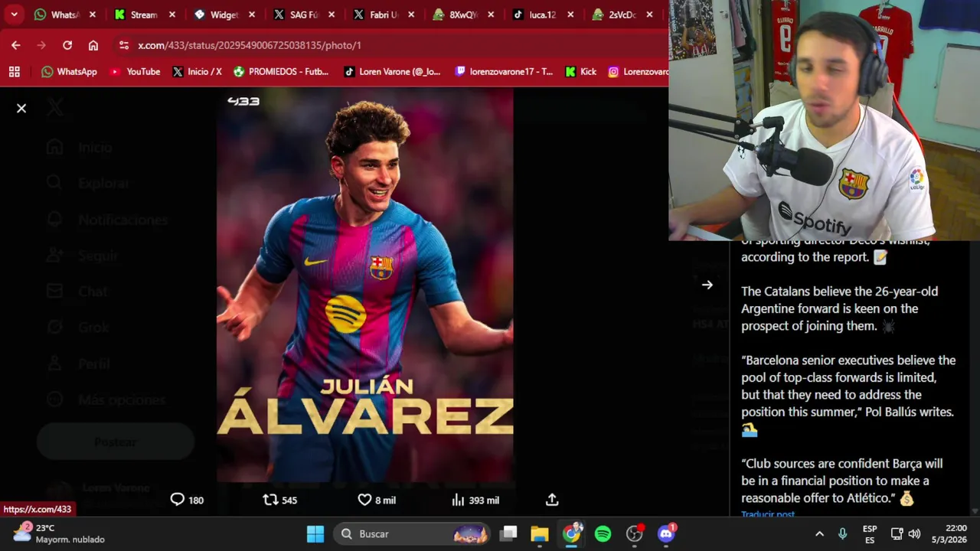Open OBS Studio from the taskbar
The height and width of the screenshot is (551, 980).
coord(635,533)
